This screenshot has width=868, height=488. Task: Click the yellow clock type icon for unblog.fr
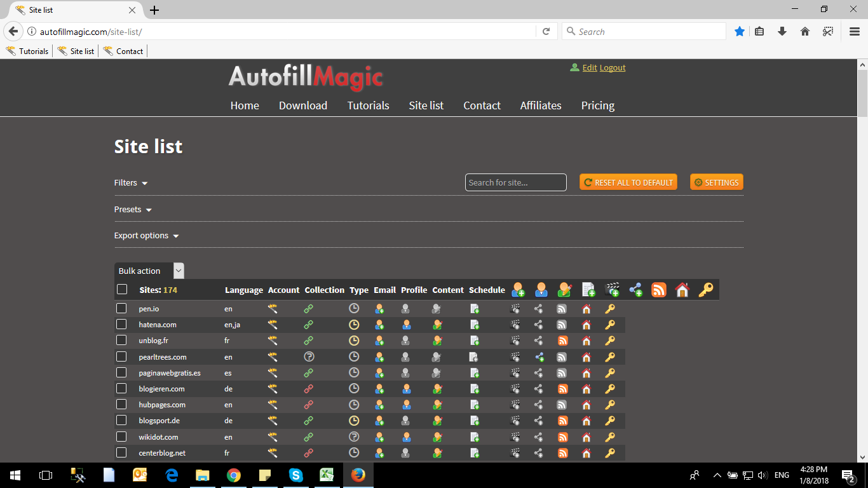pyautogui.click(x=354, y=341)
